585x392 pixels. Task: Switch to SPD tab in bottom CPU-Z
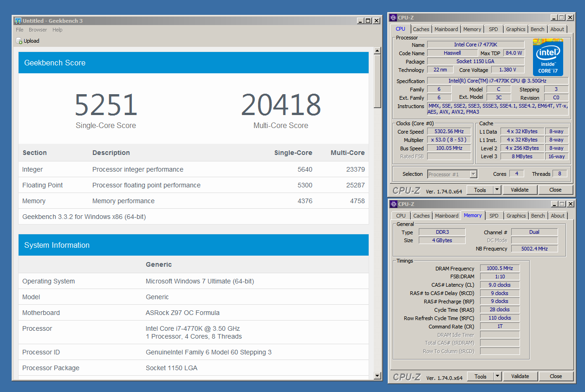pos(494,216)
